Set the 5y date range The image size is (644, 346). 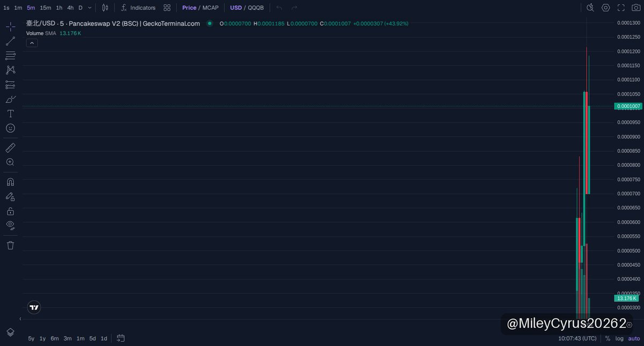[31, 338]
